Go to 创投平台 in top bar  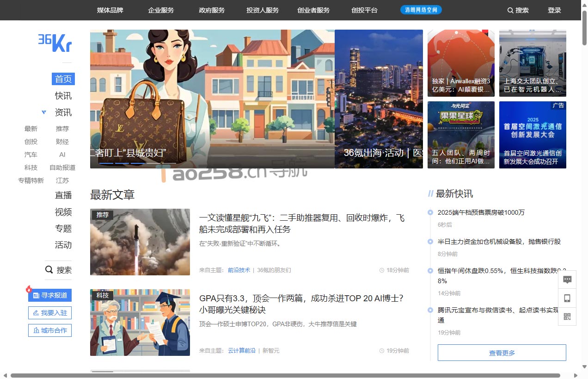364,10
